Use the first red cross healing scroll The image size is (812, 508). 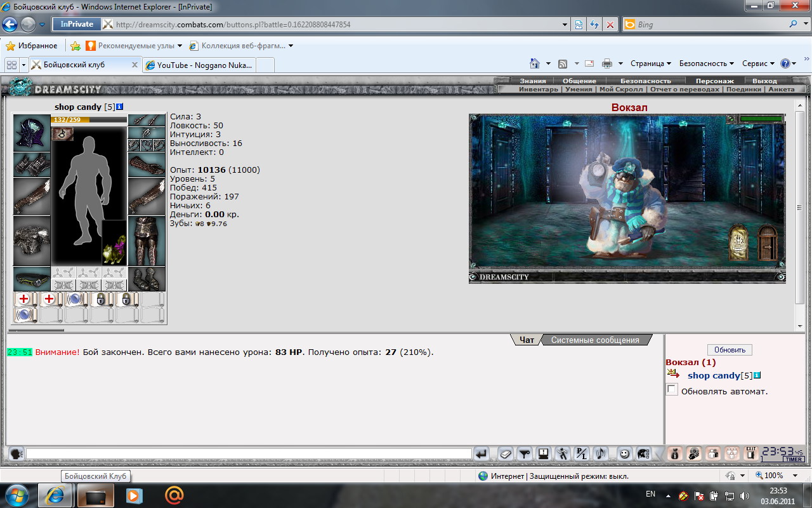(x=24, y=299)
